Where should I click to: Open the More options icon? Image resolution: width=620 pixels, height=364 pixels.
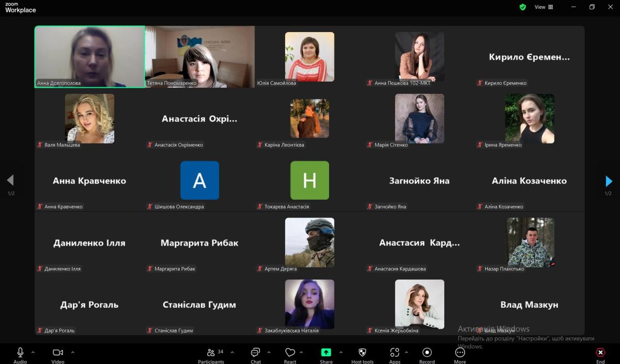click(460, 353)
